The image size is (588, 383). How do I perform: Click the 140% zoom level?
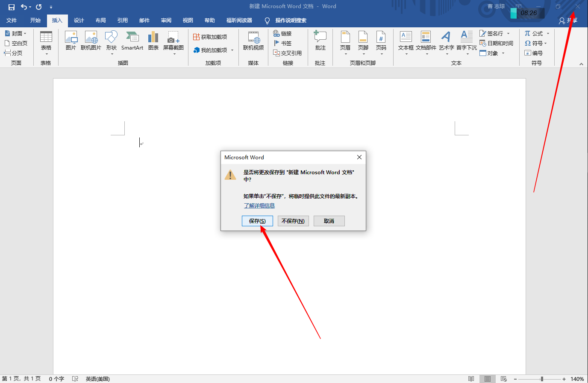click(x=577, y=379)
